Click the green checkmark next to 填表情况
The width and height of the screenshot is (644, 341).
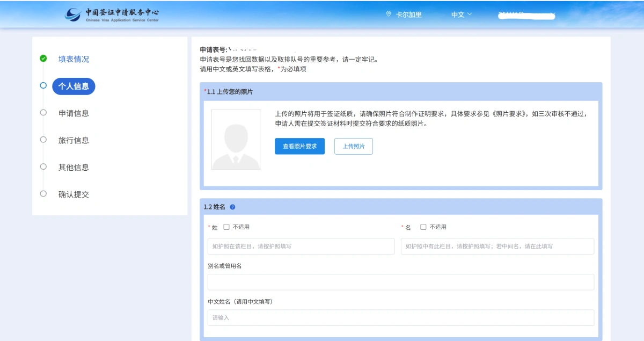(43, 59)
